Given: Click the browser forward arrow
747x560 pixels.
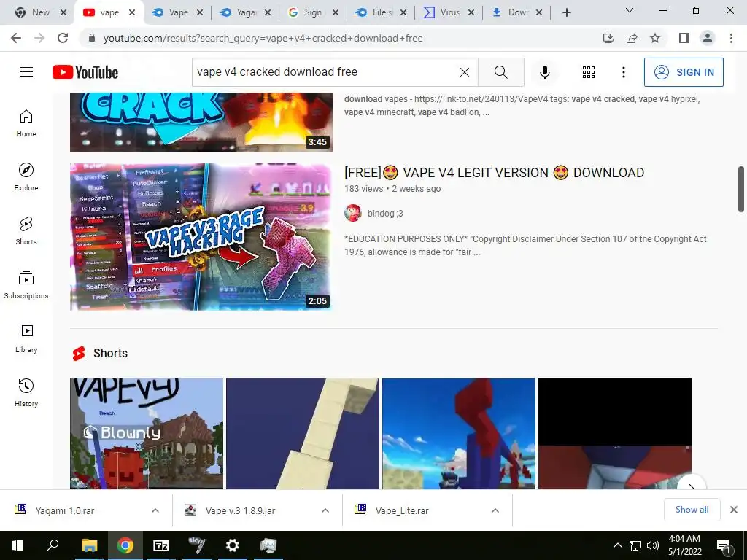Looking at the screenshot, I should [39, 38].
